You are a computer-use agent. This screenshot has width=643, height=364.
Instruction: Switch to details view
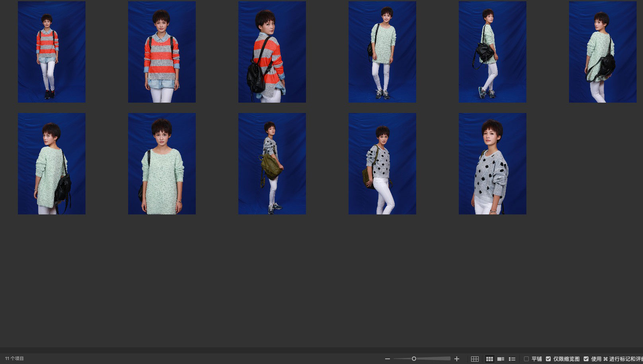click(x=501, y=359)
